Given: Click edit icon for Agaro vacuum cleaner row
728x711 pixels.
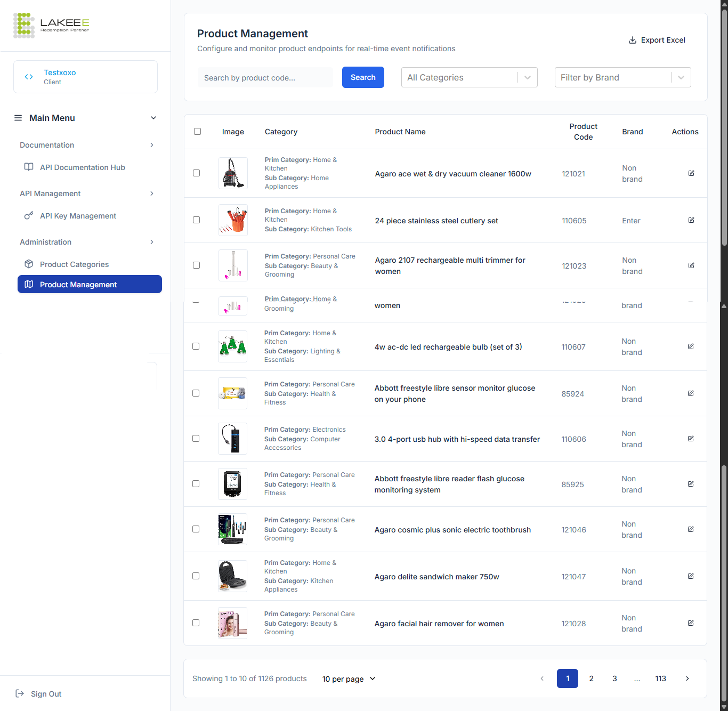Looking at the screenshot, I should (x=691, y=173).
